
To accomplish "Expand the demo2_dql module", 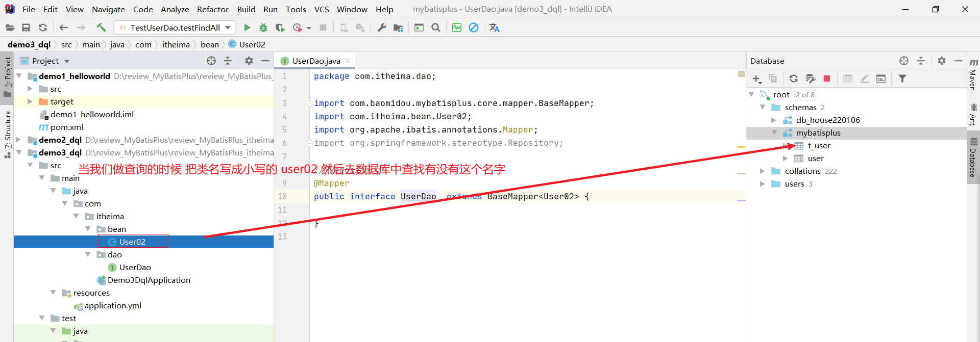I will pyautogui.click(x=19, y=139).
